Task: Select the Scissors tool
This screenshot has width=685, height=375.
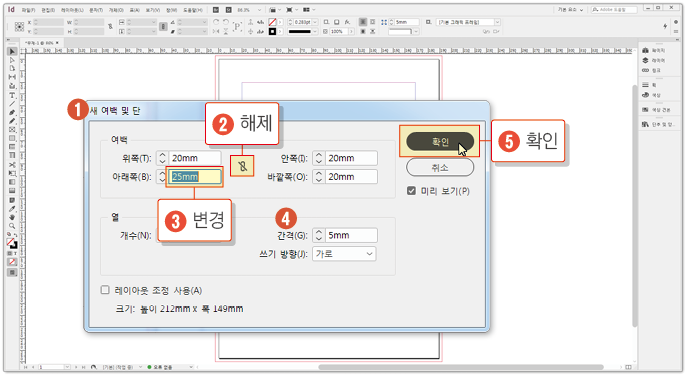Action: click(x=12, y=165)
